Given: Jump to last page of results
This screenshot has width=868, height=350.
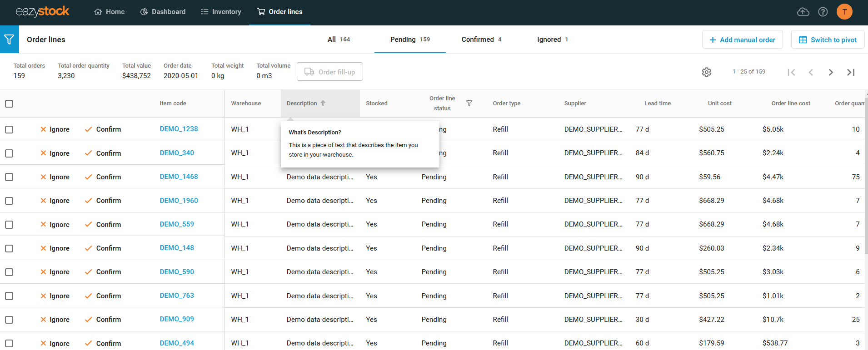Looking at the screenshot, I should point(851,72).
